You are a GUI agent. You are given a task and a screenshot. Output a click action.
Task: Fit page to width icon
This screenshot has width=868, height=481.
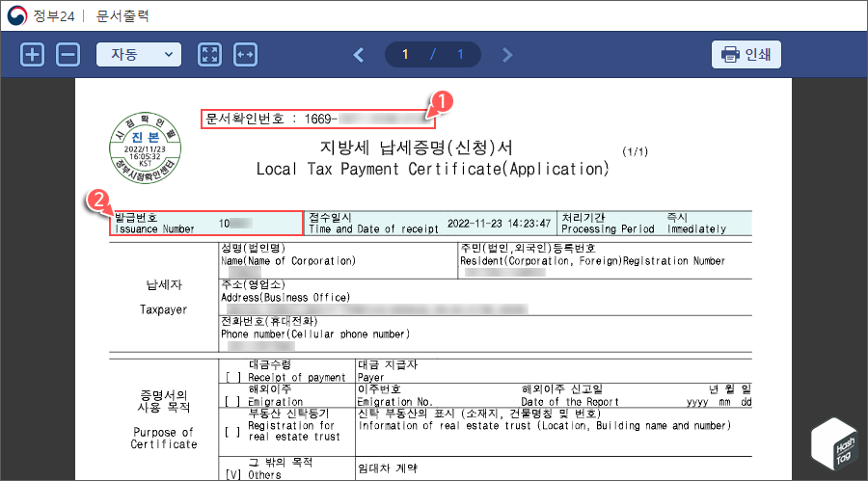245,55
